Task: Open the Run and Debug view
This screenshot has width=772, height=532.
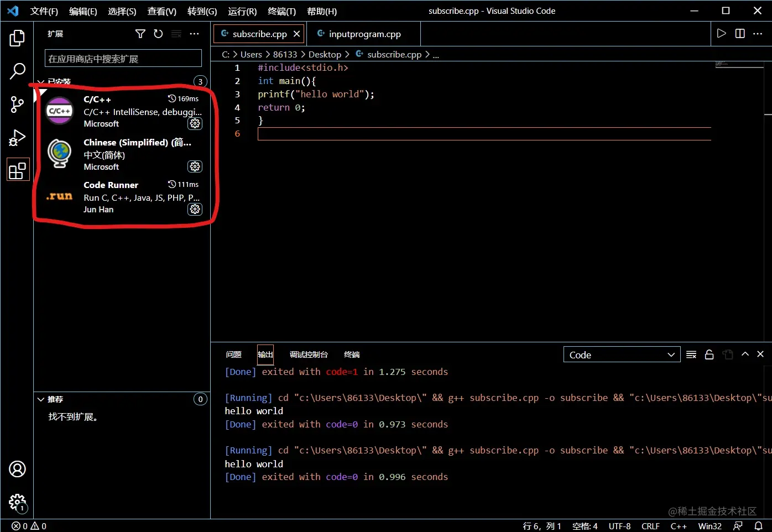Action: pyautogui.click(x=17, y=137)
